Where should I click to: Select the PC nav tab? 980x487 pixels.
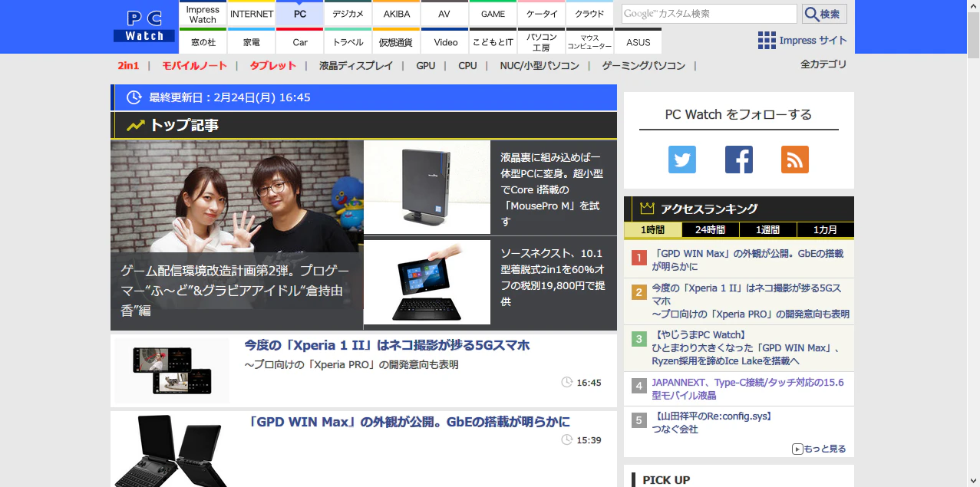click(300, 13)
